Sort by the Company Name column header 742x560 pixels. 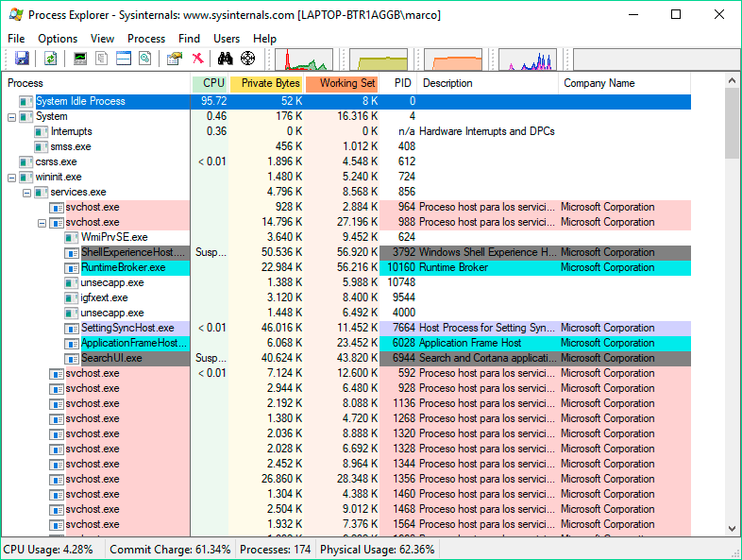pos(625,83)
